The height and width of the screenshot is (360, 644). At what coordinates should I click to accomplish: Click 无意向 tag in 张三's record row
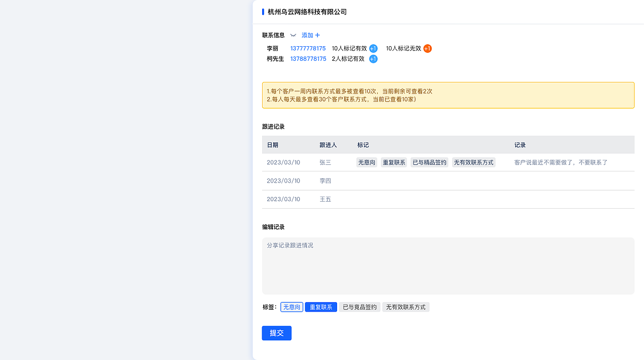click(366, 162)
